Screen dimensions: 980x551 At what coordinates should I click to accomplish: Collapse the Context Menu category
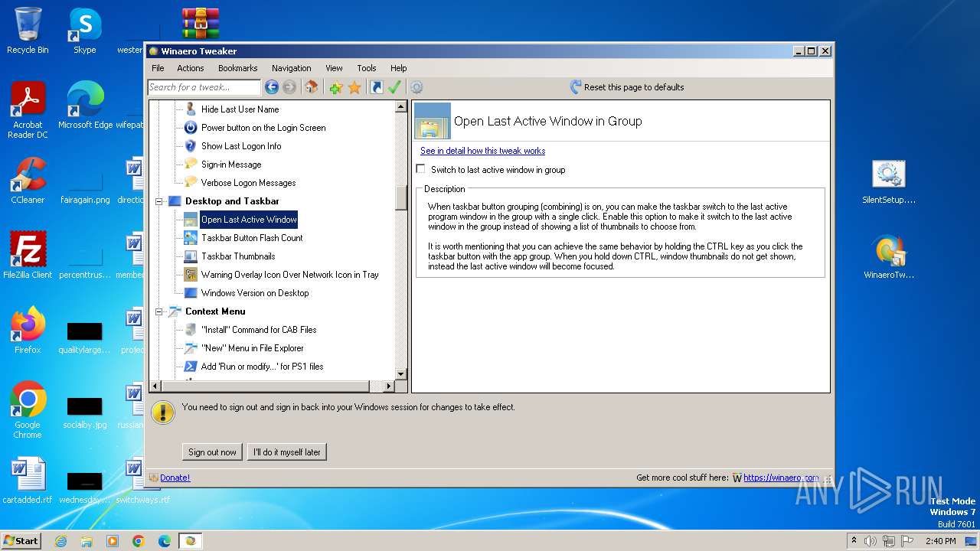tap(160, 311)
